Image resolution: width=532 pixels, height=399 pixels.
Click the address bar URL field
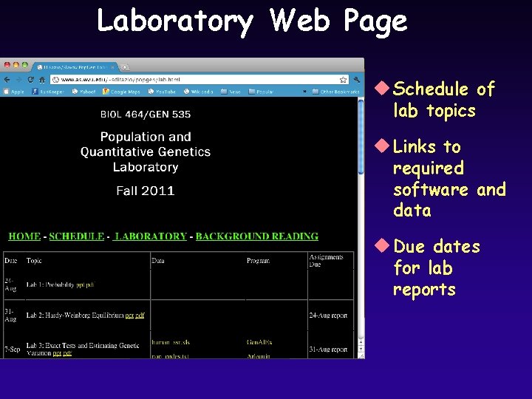pos(200,80)
